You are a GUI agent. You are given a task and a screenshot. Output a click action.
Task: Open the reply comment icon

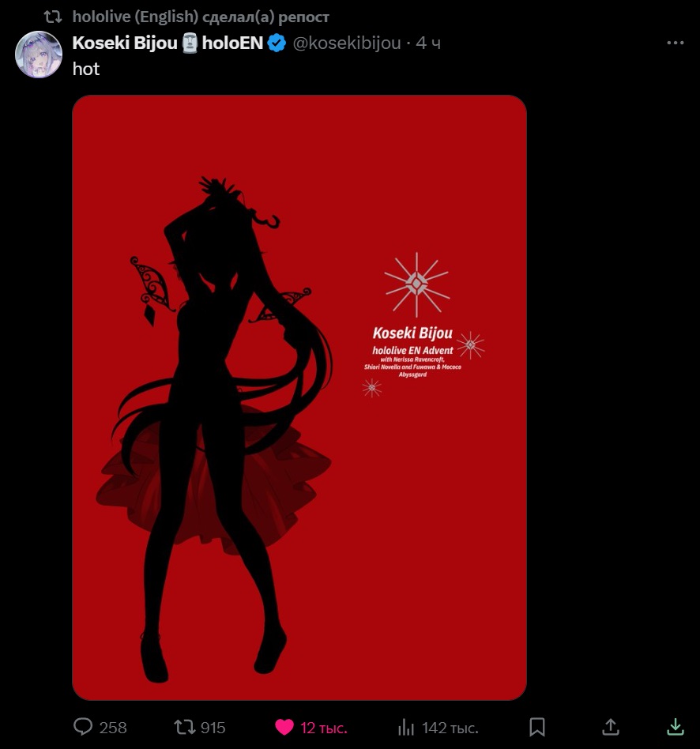(x=83, y=727)
